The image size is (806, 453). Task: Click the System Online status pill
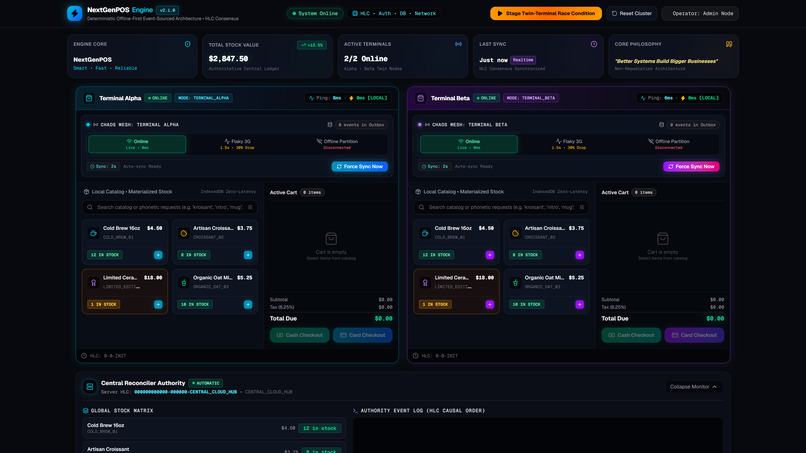(315, 13)
